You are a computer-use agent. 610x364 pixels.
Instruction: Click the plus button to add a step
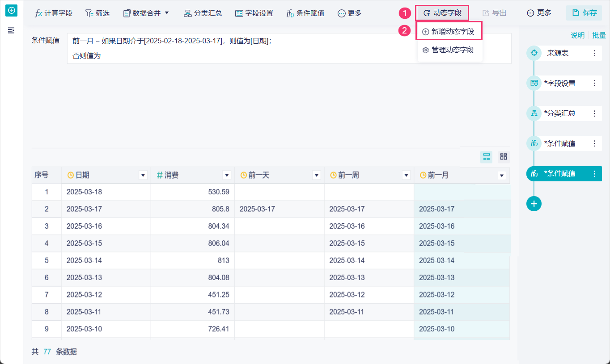(x=534, y=204)
